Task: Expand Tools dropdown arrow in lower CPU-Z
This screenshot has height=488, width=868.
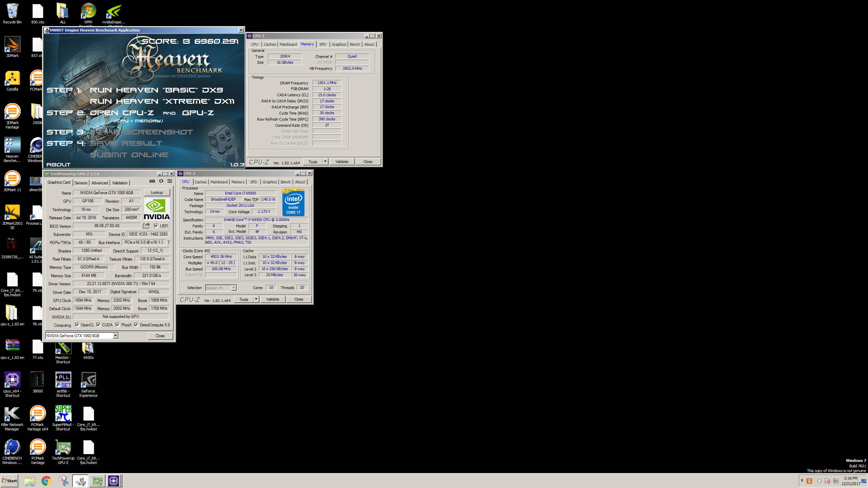Action: pos(256,299)
